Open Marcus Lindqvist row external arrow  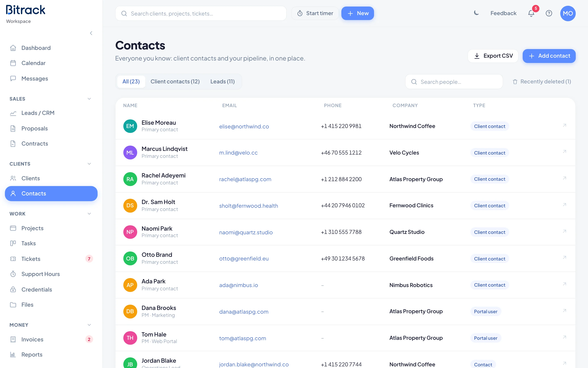click(565, 152)
